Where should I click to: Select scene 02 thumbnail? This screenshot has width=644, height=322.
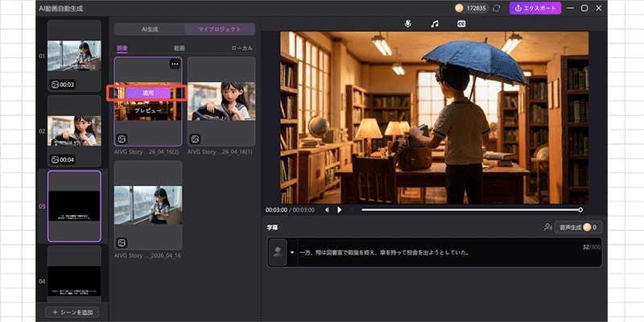coord(74,131)
